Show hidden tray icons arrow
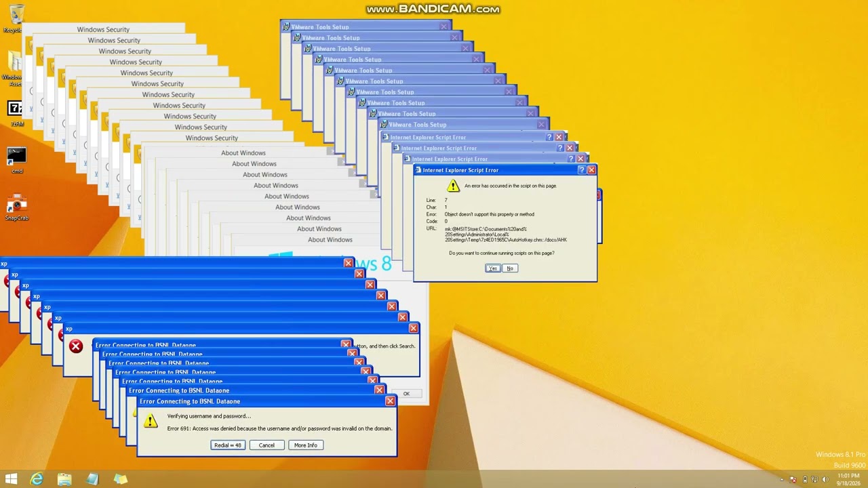Screen dimensions: 868x488 tap(782, 479)
